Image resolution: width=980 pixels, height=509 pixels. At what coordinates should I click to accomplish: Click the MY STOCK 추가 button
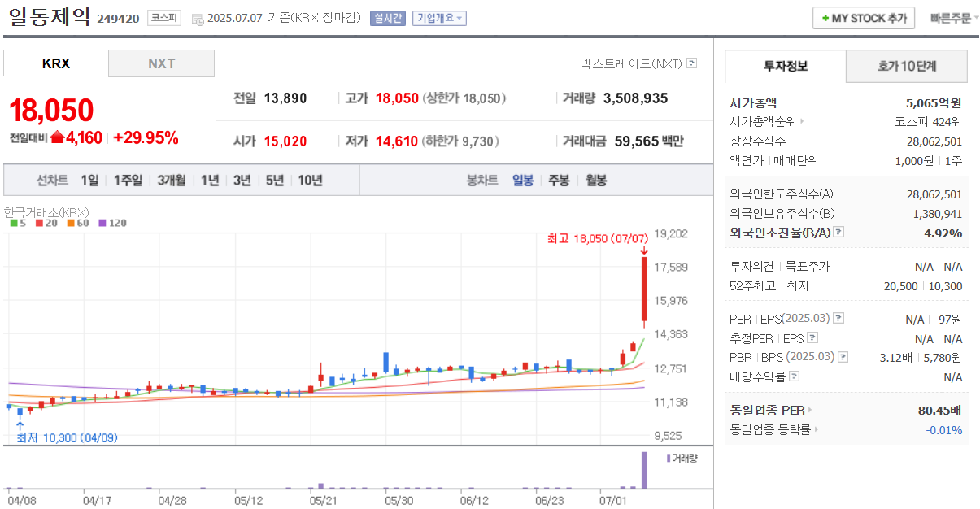[x=864, y=18]
